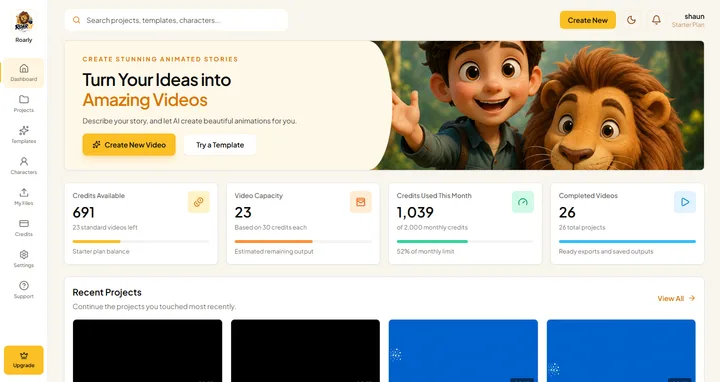Open the Characters section
720x382 pixels.
click(x=24, y=166)
